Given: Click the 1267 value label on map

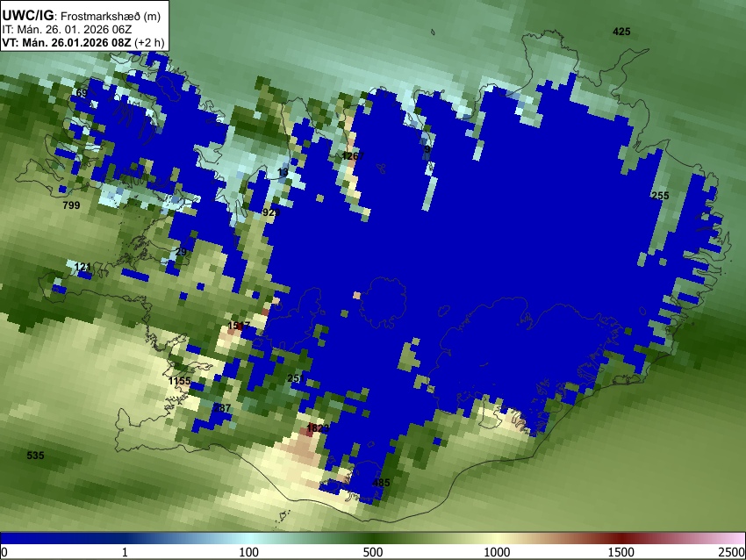Looking at the screenshot, I should coord(353,156).
